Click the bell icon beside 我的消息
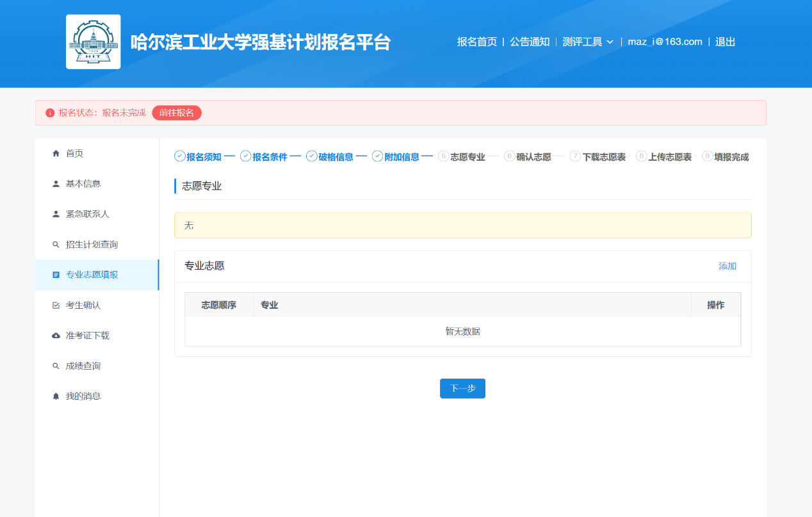 [56, 397]
